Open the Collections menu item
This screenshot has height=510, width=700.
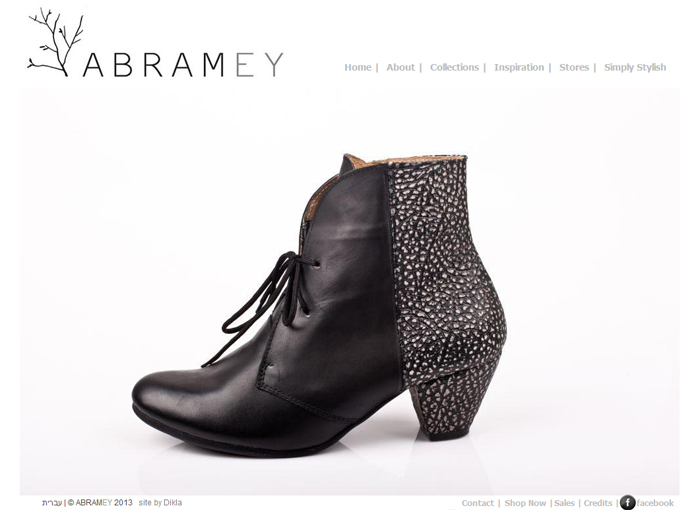pos(454,67)
